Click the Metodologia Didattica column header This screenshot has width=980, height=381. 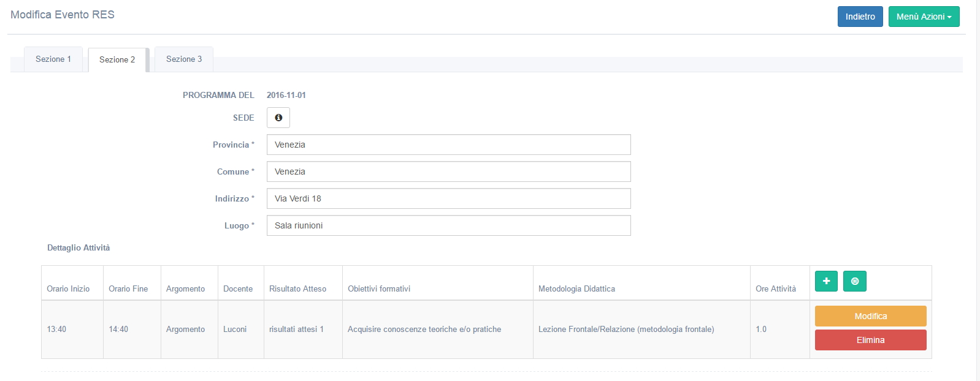[576, 289]
